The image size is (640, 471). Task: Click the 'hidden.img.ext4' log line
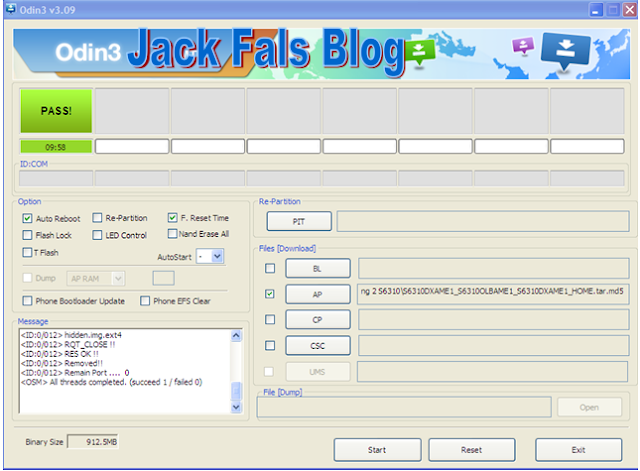(x=71, y=335)
